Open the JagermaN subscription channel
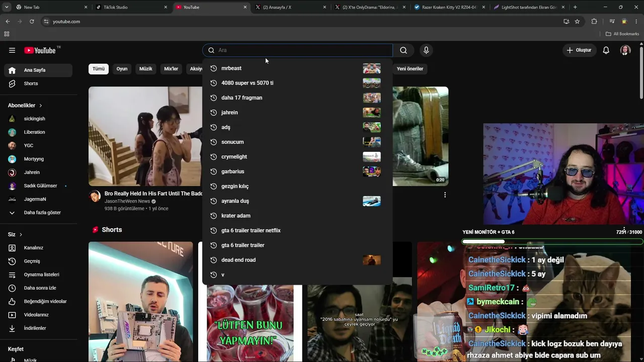This screenshot has height=362, width=644. pos(38,199)
